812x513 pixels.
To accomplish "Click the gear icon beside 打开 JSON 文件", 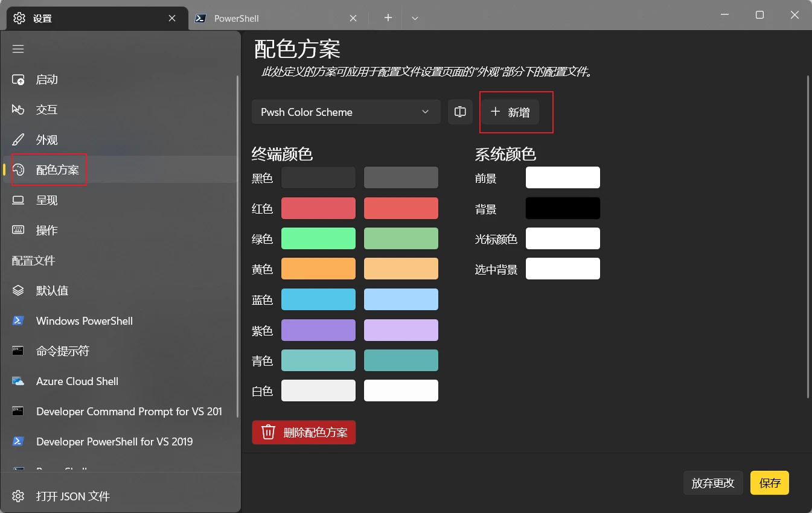I will pos(18,496).
